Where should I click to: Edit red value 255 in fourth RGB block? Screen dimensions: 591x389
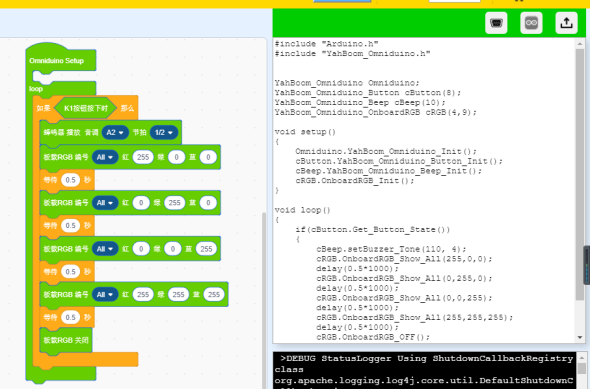coord(143,294)
